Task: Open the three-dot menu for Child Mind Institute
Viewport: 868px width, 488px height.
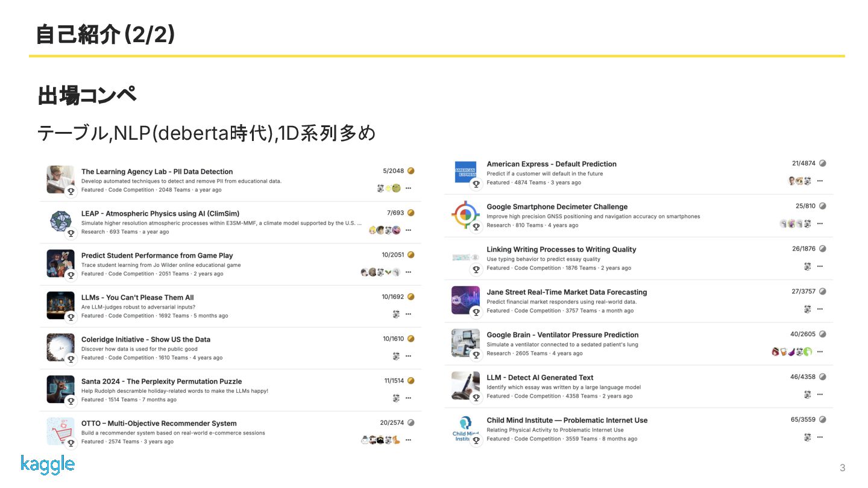Action: [x=820, y=437]
